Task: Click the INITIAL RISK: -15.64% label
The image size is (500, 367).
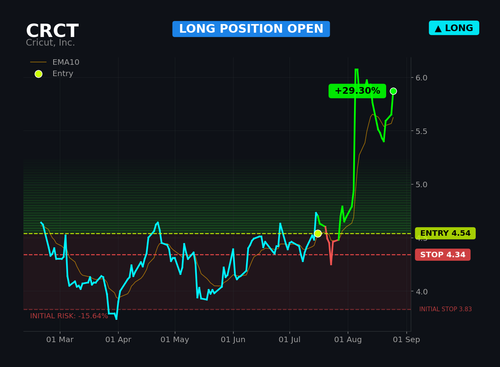Action: click(69, 316)
